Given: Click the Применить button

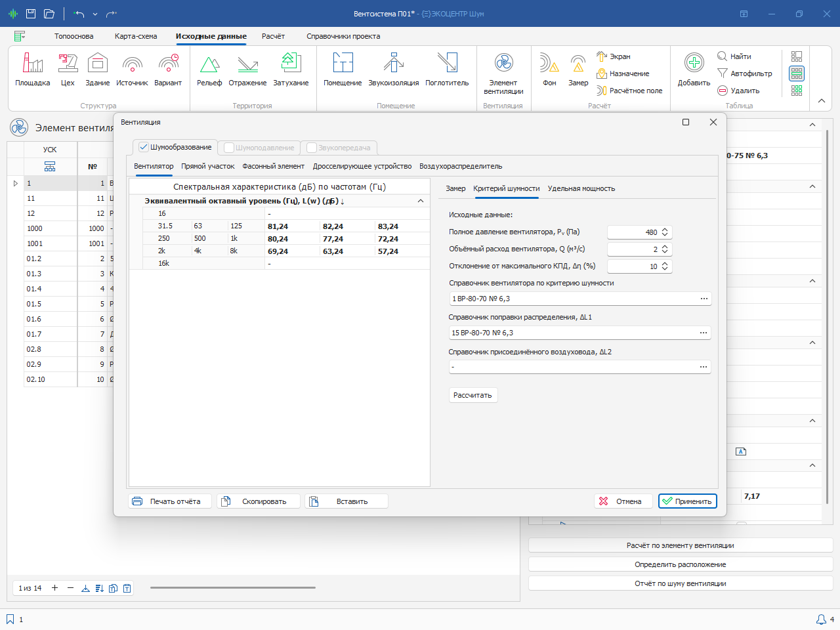Looking at the screenshot, I should click(687, 501).
